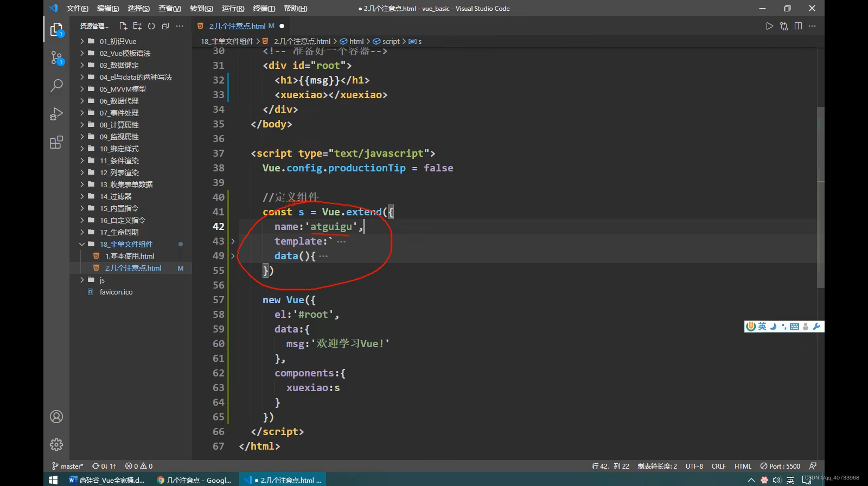Show hidden system tray icons

[751, 480]
